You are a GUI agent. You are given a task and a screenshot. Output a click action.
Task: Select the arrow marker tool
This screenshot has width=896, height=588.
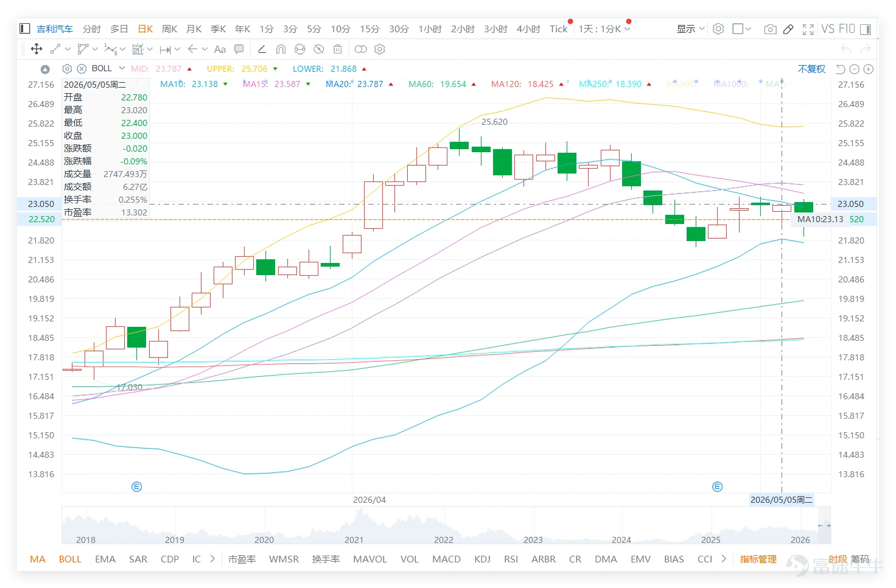192,49
